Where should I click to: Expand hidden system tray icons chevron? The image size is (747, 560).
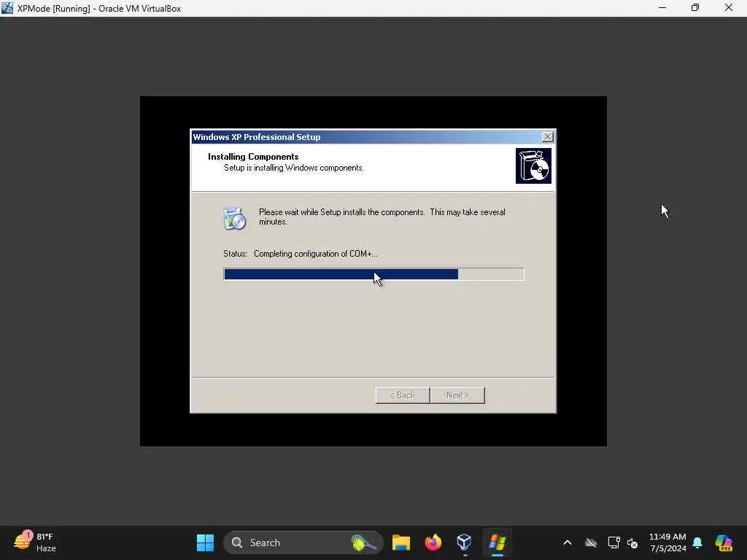tap(567, 542)
